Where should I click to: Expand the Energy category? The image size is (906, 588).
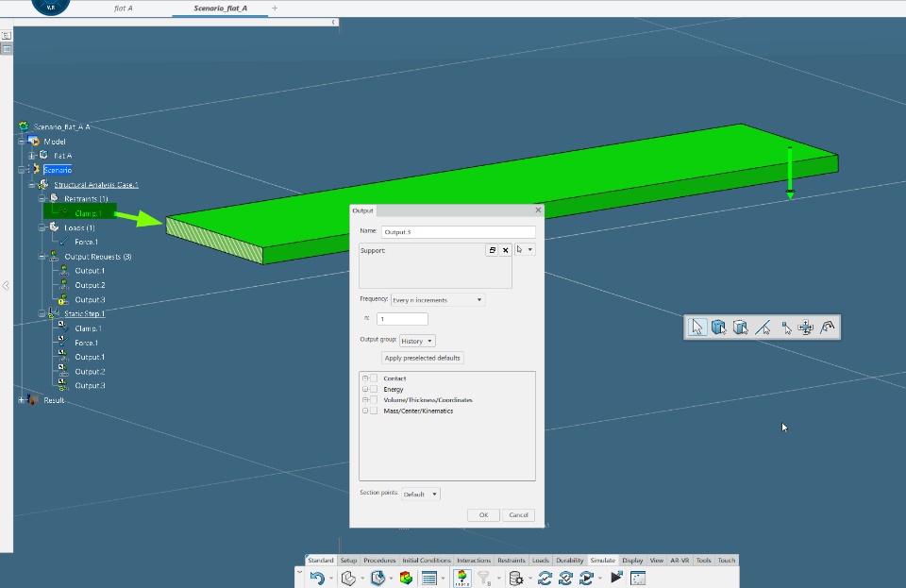coord(365,389)
